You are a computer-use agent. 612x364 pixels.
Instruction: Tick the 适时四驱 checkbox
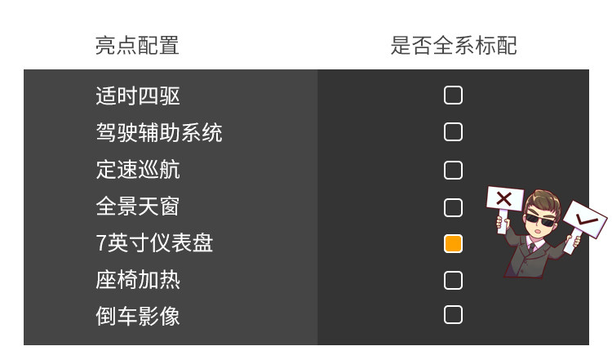453,95
